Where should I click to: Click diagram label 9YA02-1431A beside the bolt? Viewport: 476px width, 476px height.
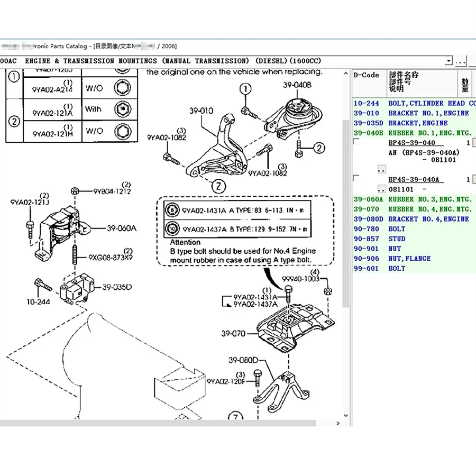(255, 297)
